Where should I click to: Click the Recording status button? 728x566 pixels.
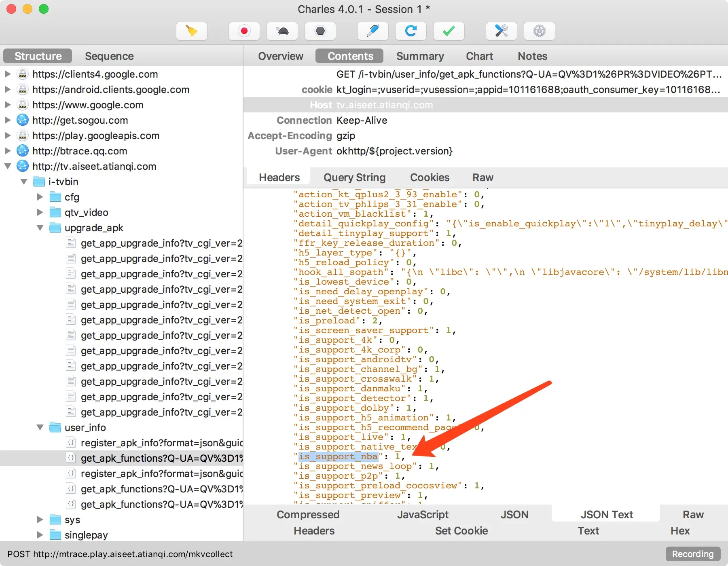(x=693, y=554)
